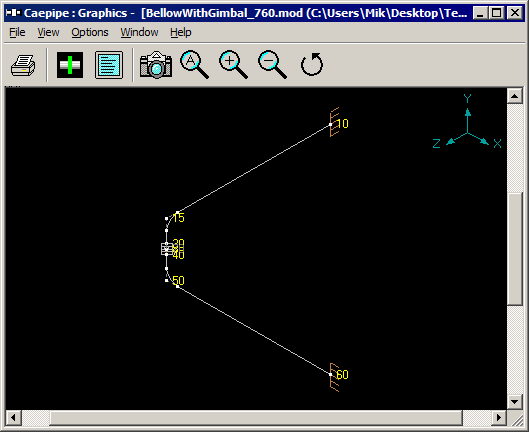The width and height of the screenshot is (529, 432).
Task: Click the rotate view arrow icon
Action: coord(311,64)
